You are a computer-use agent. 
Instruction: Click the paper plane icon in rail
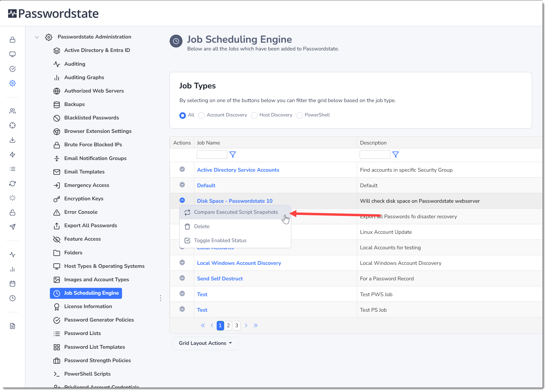coord(13,227)
